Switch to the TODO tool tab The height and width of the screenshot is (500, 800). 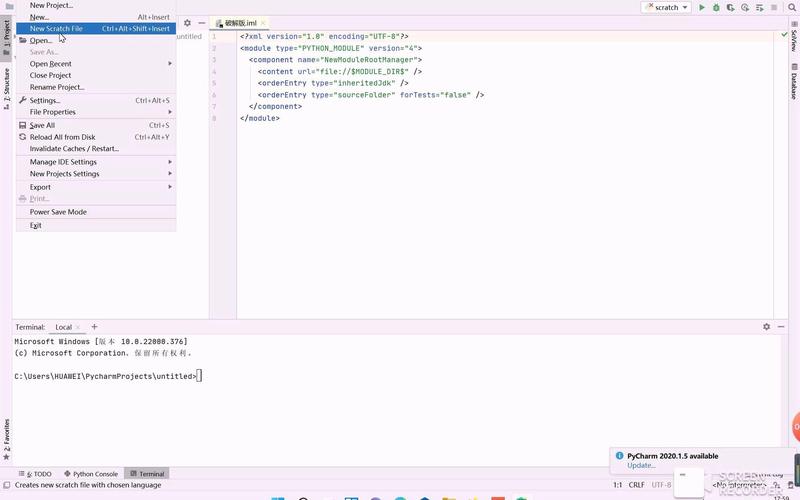[x=35, y=473]
